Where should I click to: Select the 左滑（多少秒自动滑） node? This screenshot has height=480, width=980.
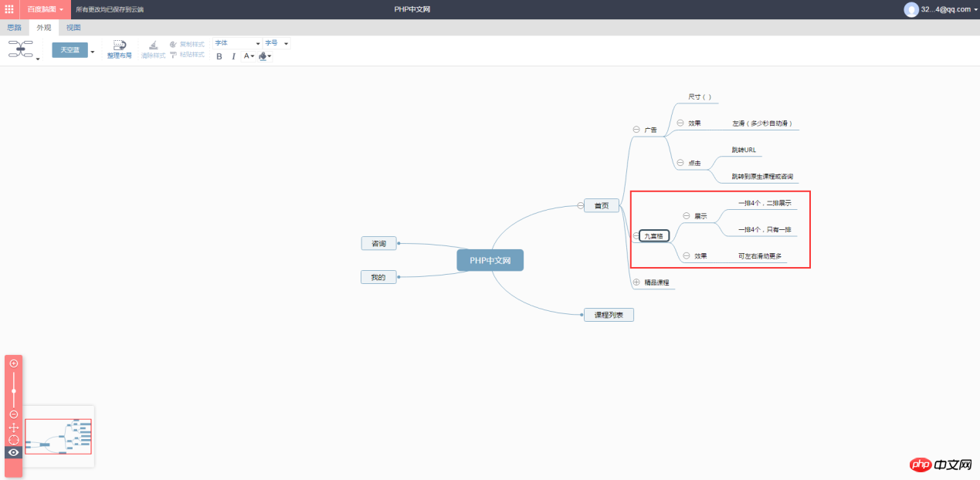click(x=762, y=123)
